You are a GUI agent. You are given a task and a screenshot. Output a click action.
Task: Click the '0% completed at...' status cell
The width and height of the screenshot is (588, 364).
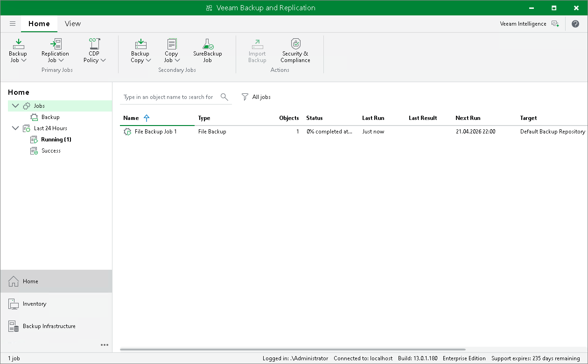[x=330, y=132]
